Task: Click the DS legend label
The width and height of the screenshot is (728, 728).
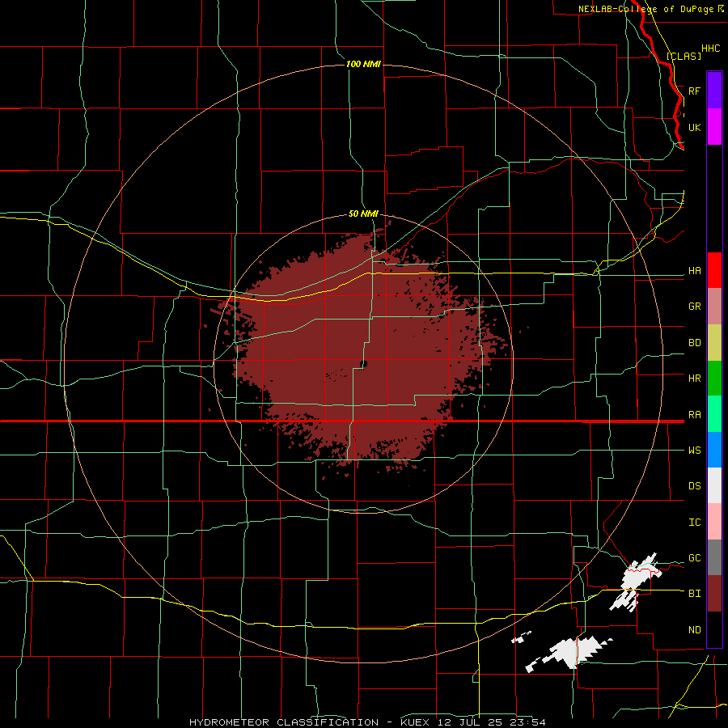Action: tap(694, 486)
